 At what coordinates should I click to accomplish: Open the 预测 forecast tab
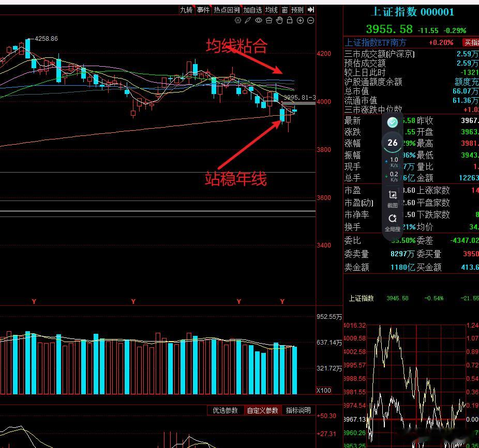coord(297,10)
